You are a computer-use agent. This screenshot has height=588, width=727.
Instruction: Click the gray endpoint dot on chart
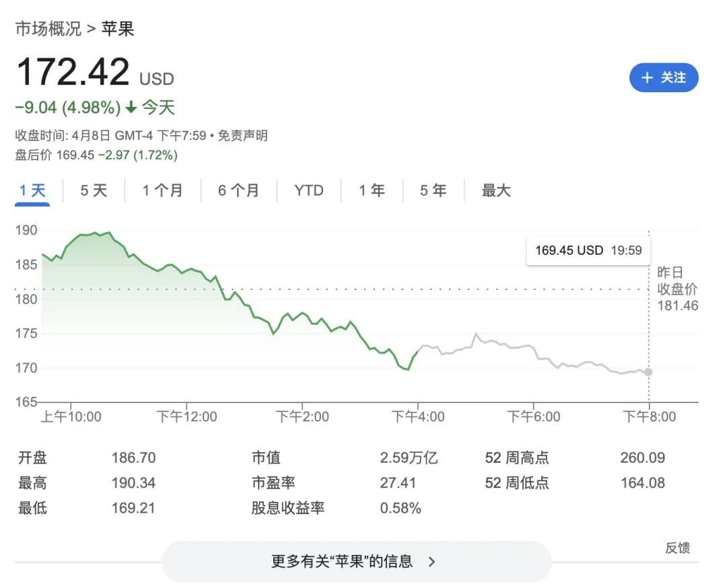[x=648, y=372]
